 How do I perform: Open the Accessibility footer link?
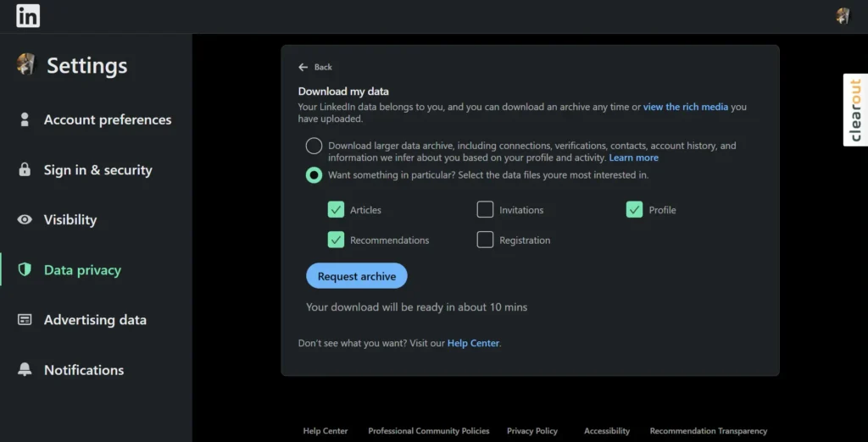click(x=607, y=431)
